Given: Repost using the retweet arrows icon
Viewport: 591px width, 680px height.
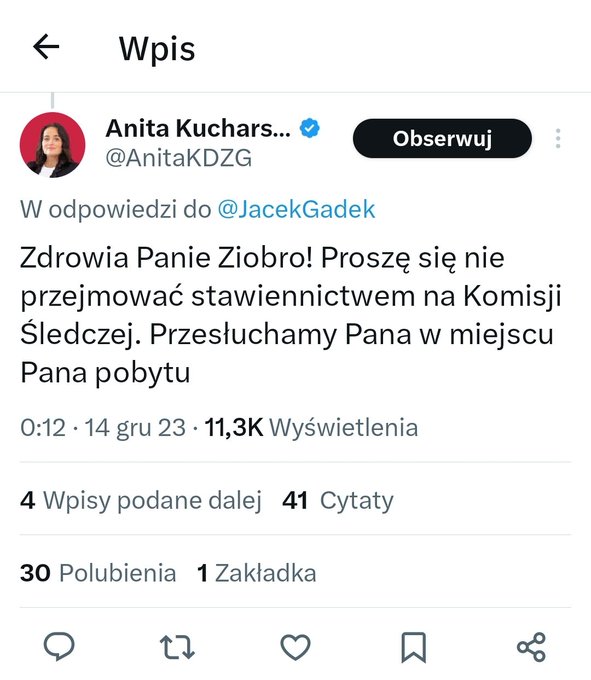Looking at the screenshot, I should pyautogui.click(x=177, y=647).
